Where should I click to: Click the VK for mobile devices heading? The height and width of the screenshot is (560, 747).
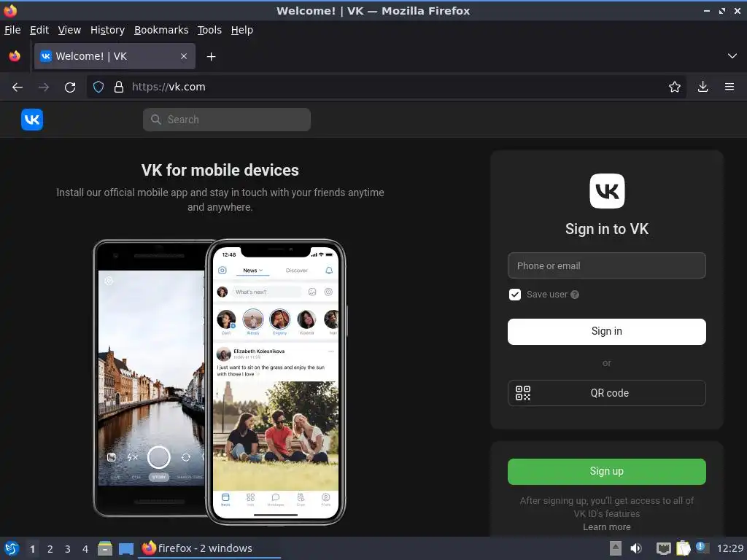point(220,171)
